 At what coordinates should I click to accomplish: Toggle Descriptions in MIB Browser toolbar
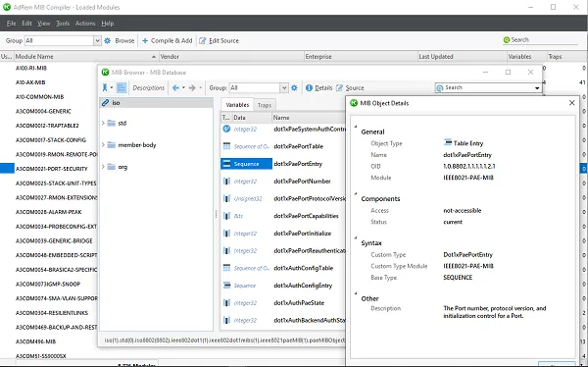pos(148,88)
